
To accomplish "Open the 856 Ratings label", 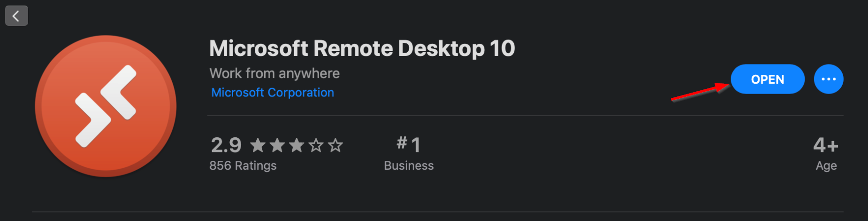I will [x=243, y=166].
